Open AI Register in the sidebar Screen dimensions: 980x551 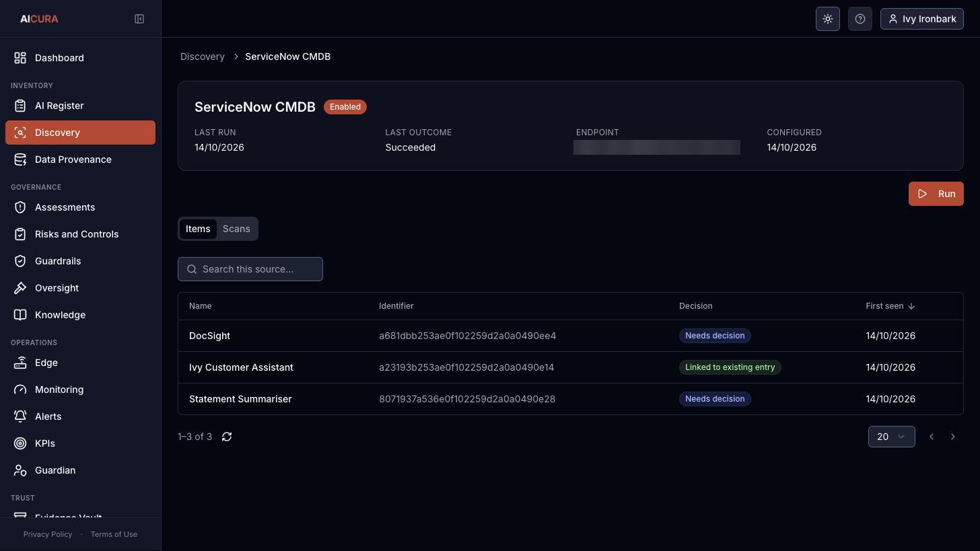[x=80, y=106]
